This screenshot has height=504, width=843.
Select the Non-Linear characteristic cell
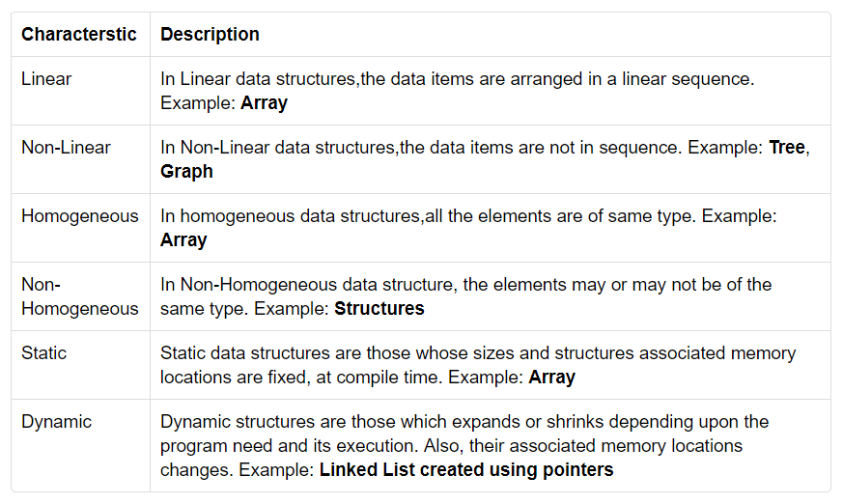point(66,148)
